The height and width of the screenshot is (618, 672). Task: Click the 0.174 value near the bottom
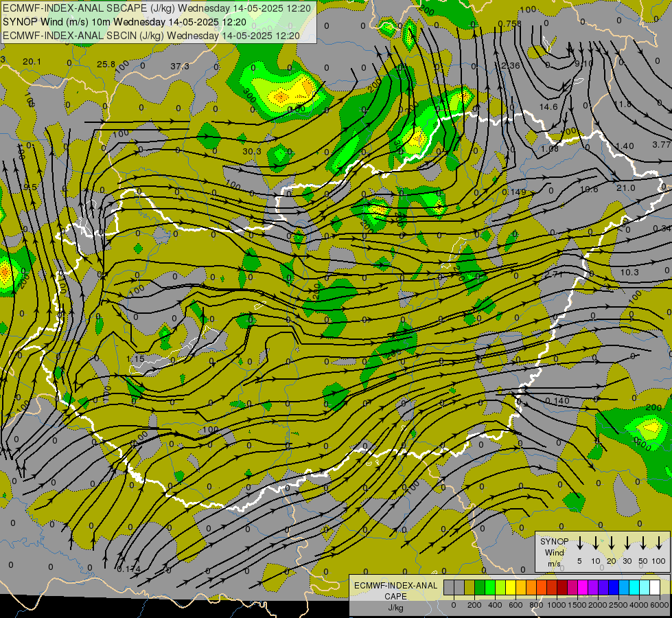click(x=128, y=569)
